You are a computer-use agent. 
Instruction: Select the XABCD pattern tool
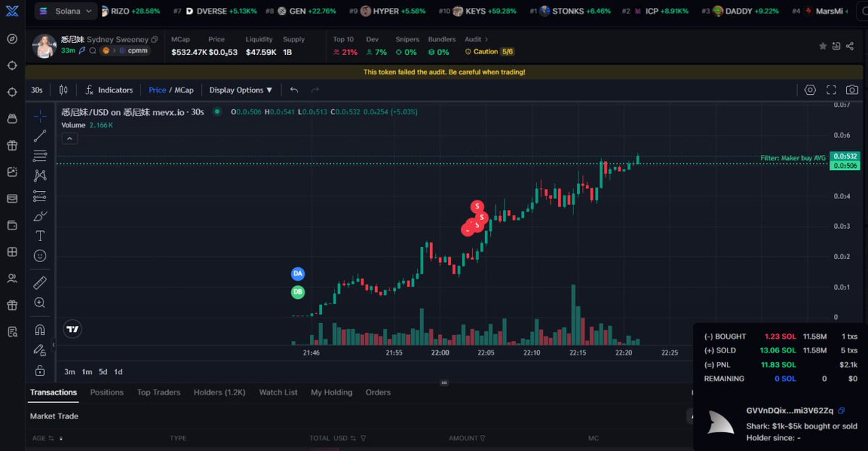click(40, 176)
